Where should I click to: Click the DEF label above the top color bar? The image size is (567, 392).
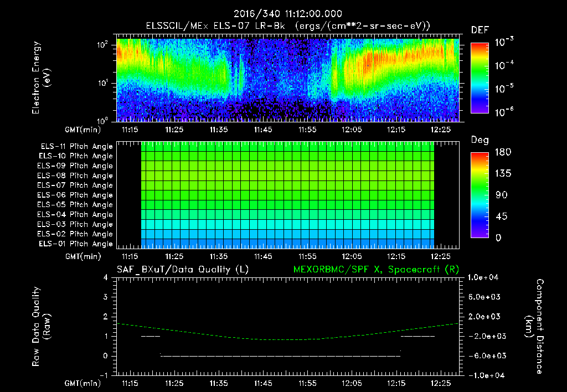pyautogui.click(x=480, y=30)
